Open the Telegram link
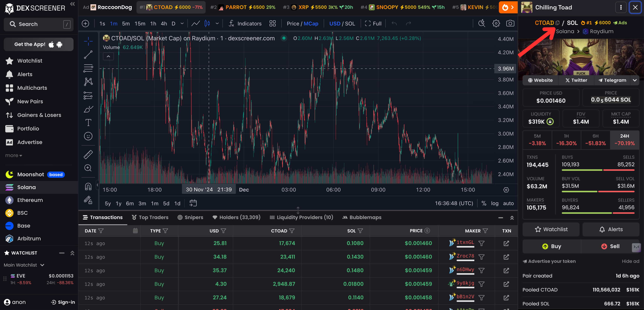Viewport: 644px width, 310px height. coord(612,80)
